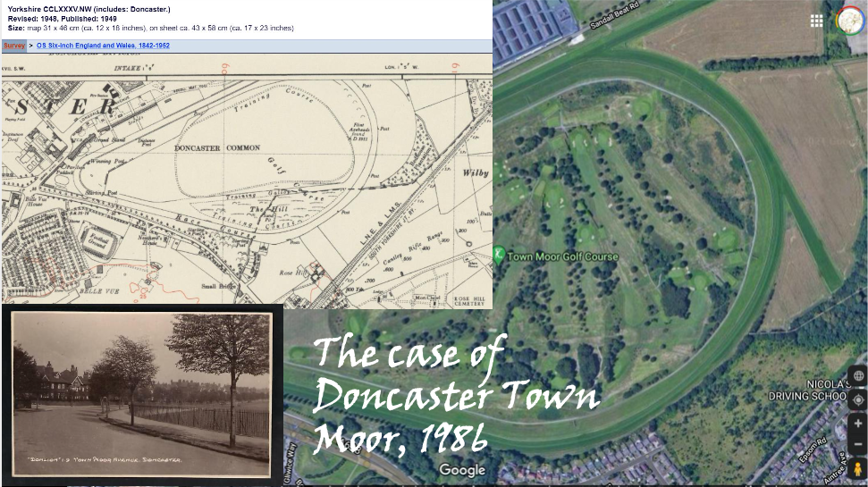Open OS Six-inch England and Wales link
The height and width of the screenshot is (487, 868).
coord(103,45)
